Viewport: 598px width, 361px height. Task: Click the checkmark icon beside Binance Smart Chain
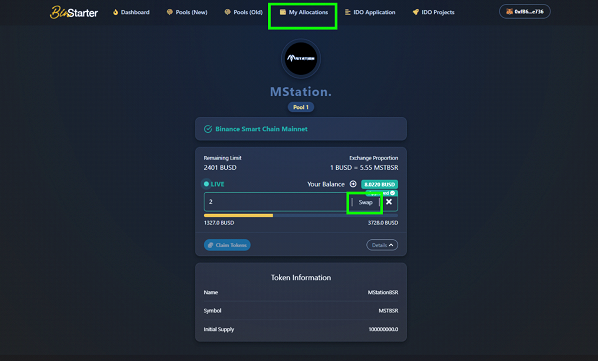pyautogui.click(x=208, y=129)
